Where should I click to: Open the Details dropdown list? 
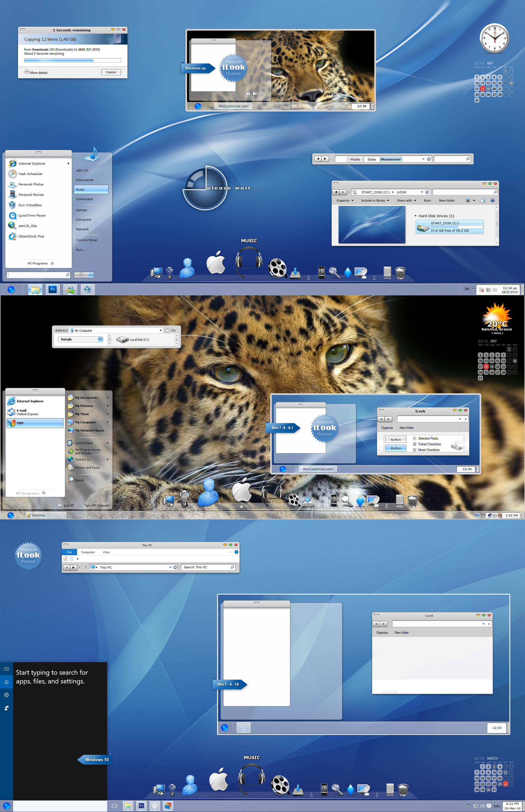pyautogui.click(x=100, y=339)
